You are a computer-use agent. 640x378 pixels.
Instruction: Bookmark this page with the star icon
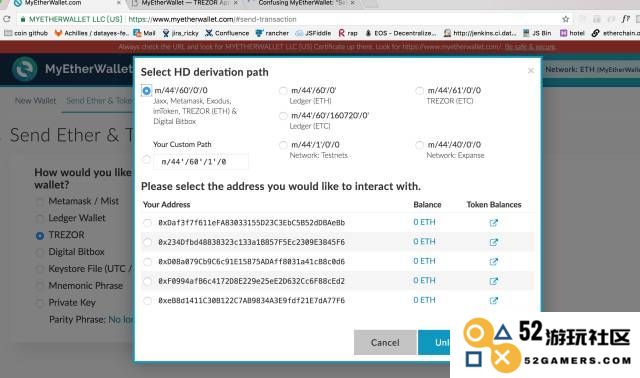pos(565,19)
